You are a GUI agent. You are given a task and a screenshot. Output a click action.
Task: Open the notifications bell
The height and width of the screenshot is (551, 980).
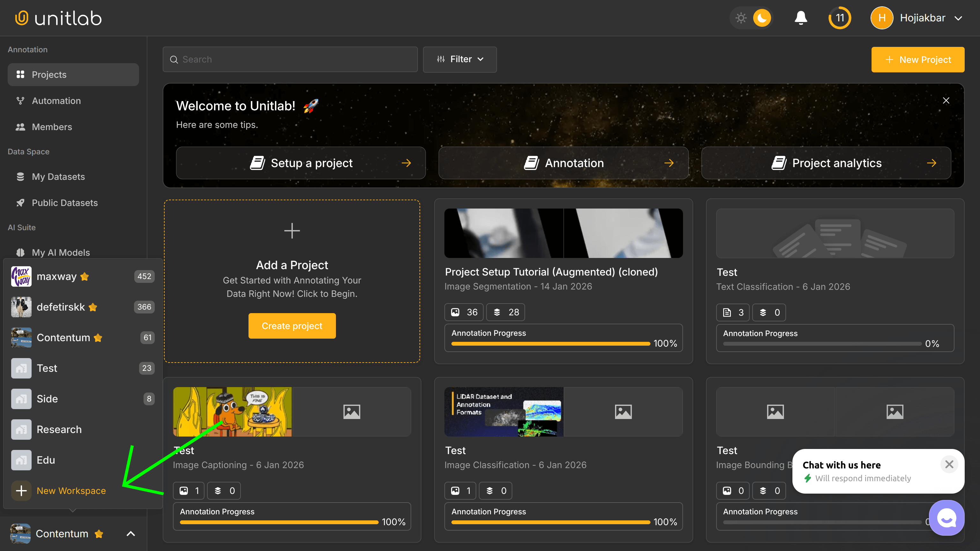coord(800,18)
